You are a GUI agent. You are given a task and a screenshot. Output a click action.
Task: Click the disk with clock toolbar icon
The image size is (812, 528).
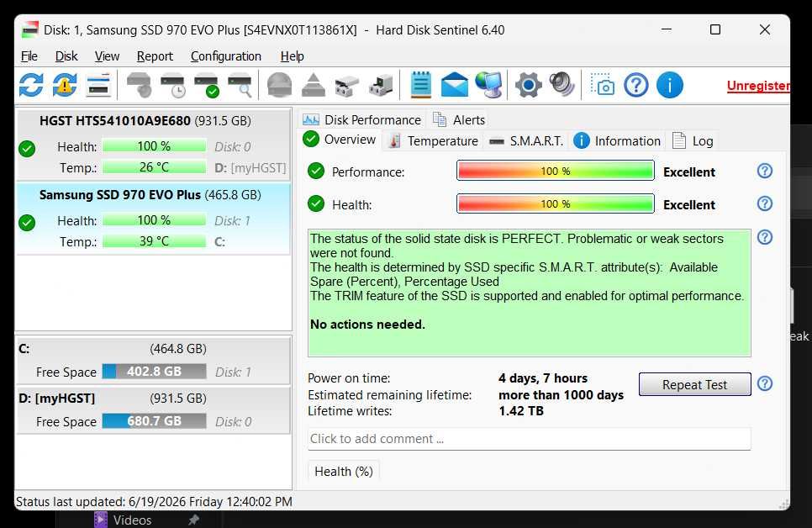(x=172, y=86)
